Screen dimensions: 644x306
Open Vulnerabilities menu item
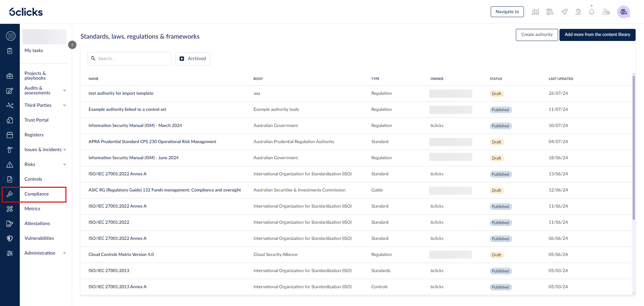[39, 238]
